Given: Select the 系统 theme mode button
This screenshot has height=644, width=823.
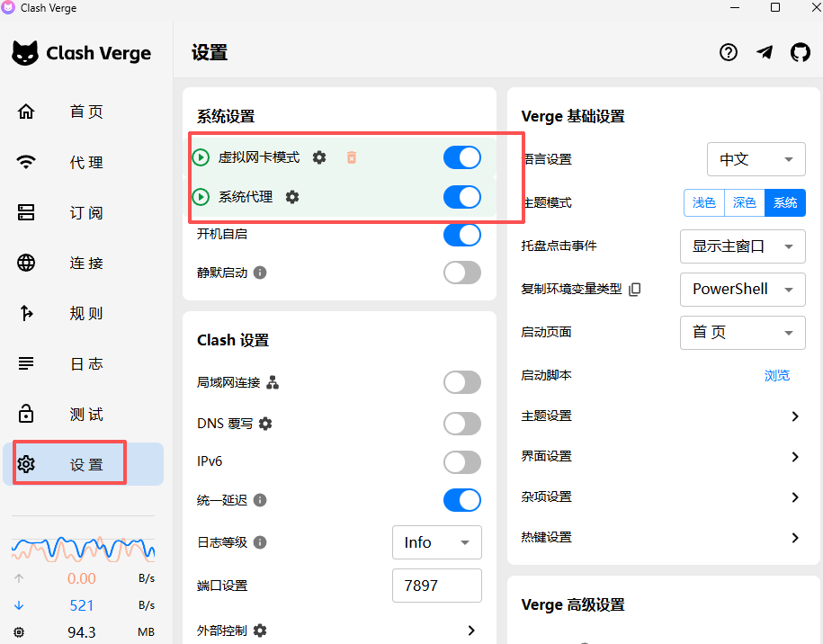Looking at the screenshot, I should tap(785, 202).
